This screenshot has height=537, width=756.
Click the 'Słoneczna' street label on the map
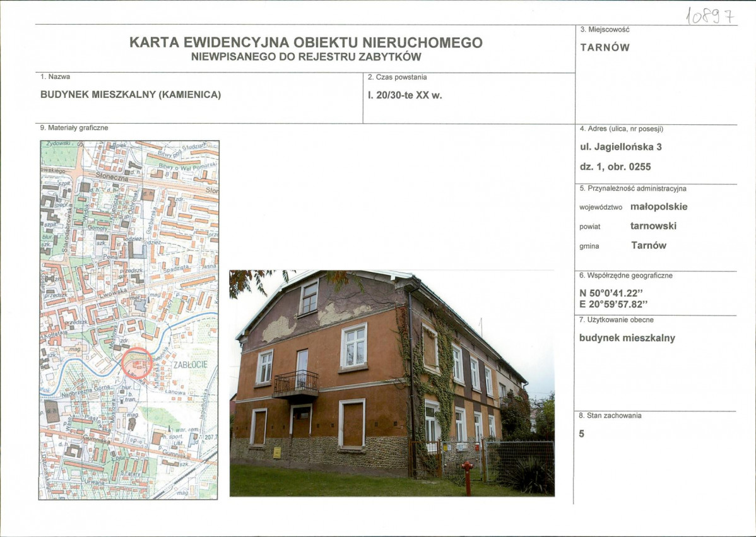pos(112,177)
